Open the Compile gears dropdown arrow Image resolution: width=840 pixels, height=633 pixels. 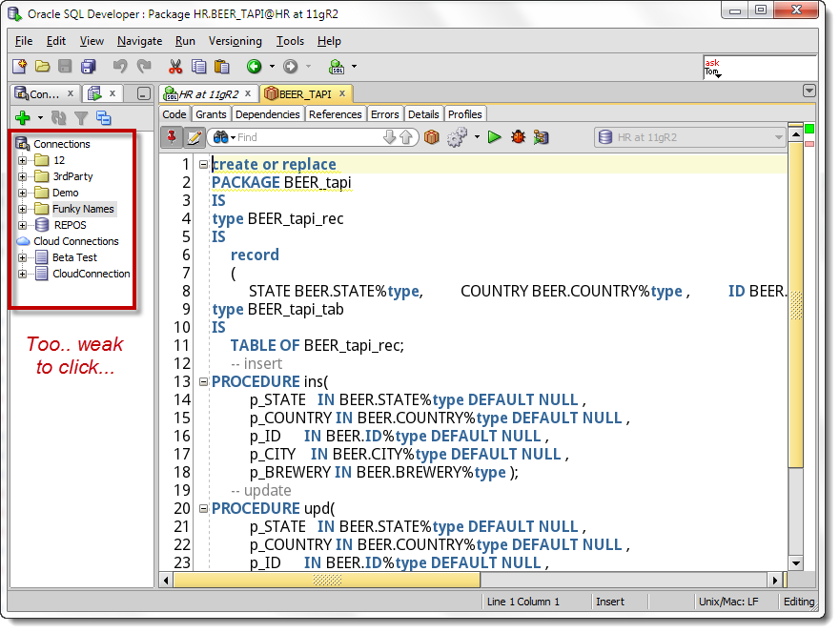[x=477, y=137]
